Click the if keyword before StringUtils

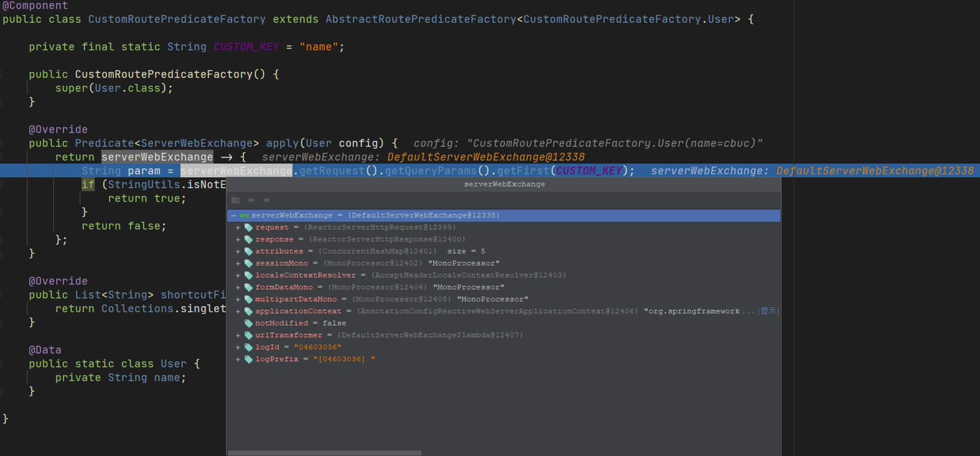pos(88,185)
